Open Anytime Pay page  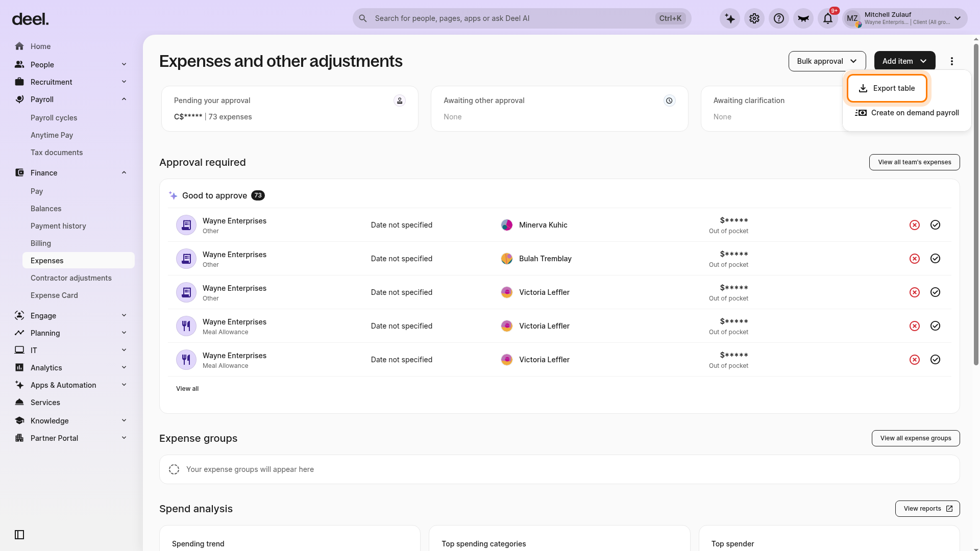[52, 135]
